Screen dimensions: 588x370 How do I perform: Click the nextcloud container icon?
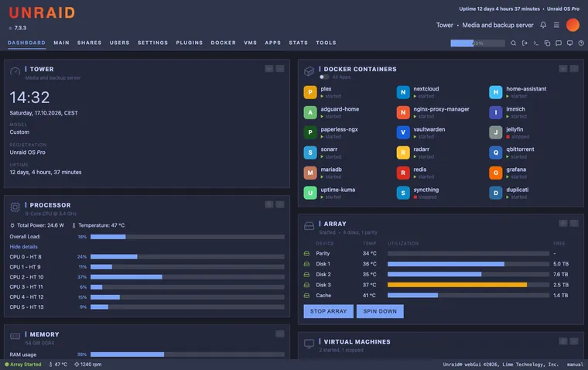click(403, 92)
